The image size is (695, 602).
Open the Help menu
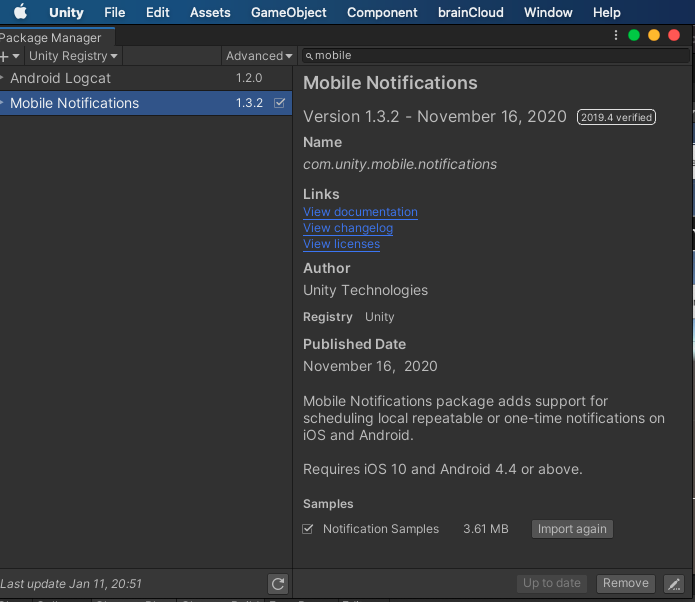point(606,12)
